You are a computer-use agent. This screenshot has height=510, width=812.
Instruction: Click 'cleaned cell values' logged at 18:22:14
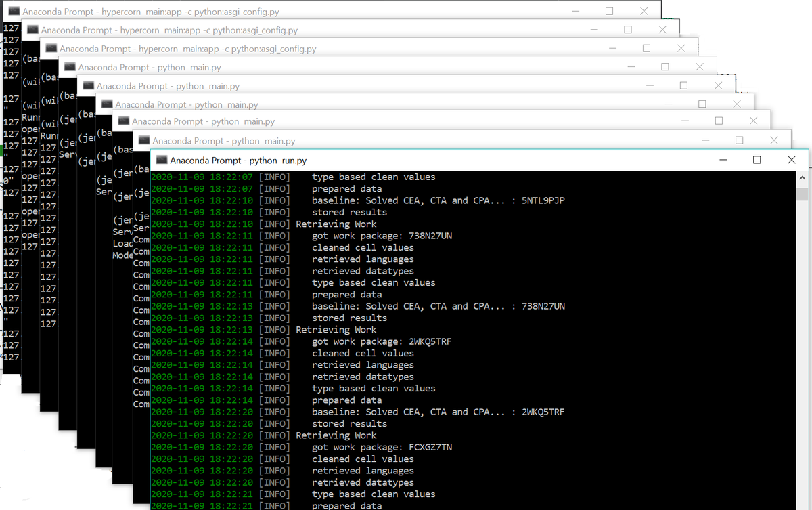coord(363,353)
